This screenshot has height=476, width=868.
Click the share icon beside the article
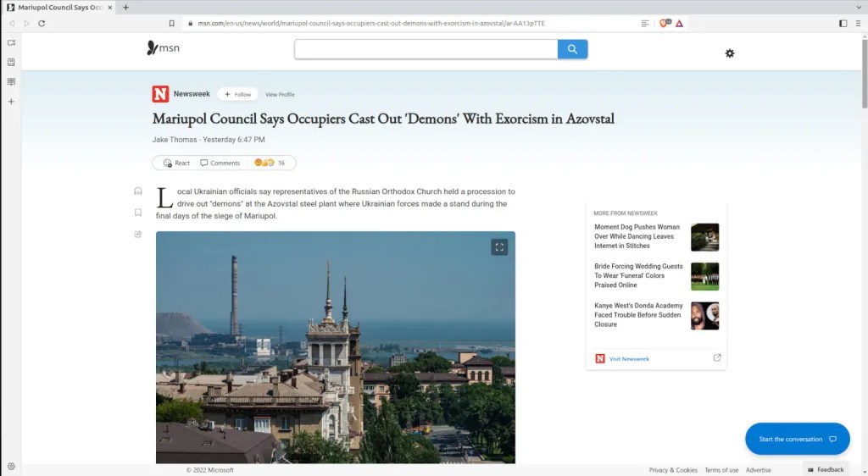click(x=138, y=234)
